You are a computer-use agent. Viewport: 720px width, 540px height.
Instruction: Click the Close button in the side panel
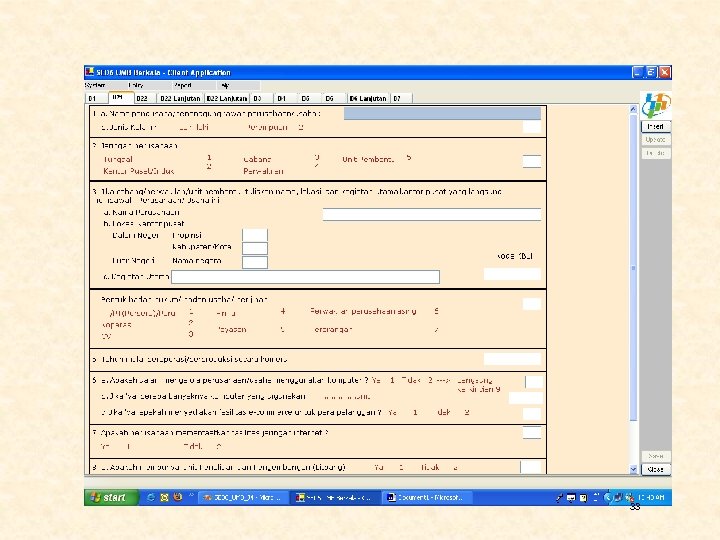click(x=655, y=469)
